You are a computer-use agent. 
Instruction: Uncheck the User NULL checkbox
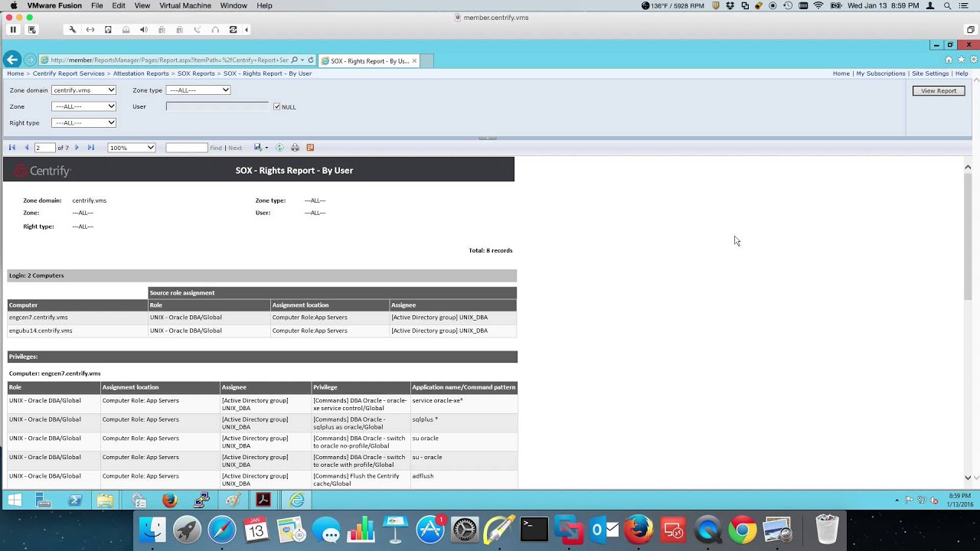[276, 106]
